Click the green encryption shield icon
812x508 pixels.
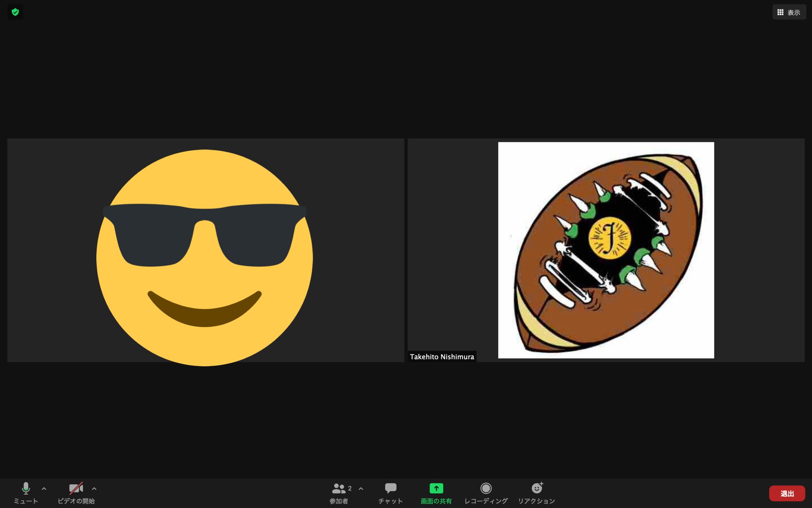click(15, 12)
